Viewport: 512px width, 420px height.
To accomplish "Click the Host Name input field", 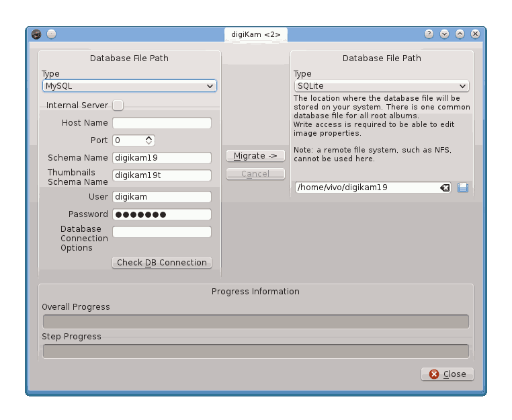I will [161, 123].
